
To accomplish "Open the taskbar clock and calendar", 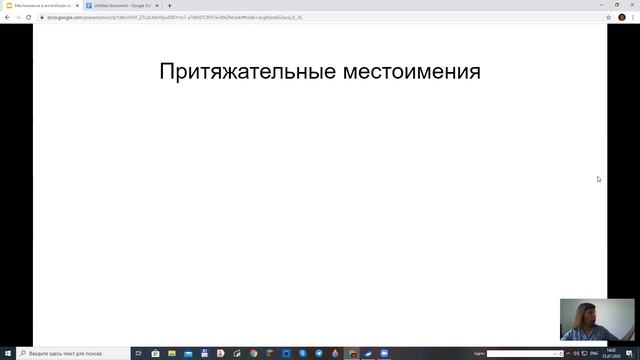I will point(611,353).
